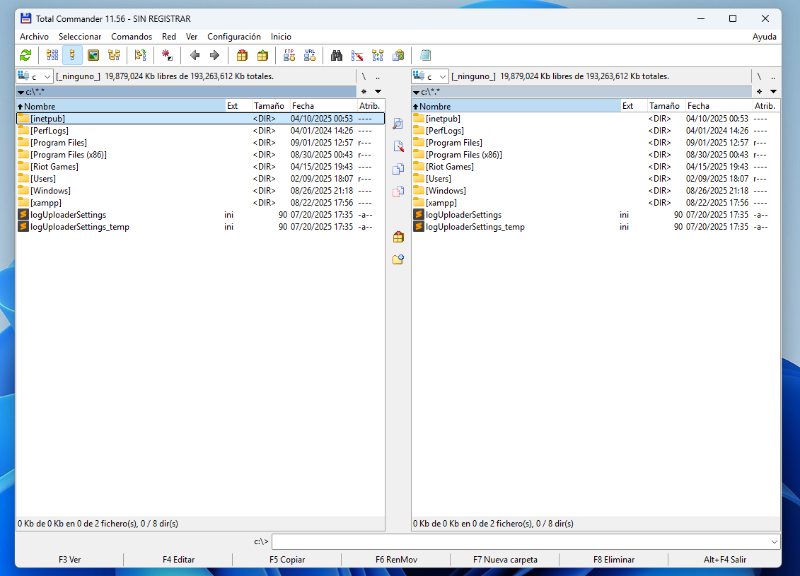Image resolution: width=800 pixels, height=576 pixels.
Task: Select [Riot Games] folder in left panel
Action: click(x=201, y=167)
